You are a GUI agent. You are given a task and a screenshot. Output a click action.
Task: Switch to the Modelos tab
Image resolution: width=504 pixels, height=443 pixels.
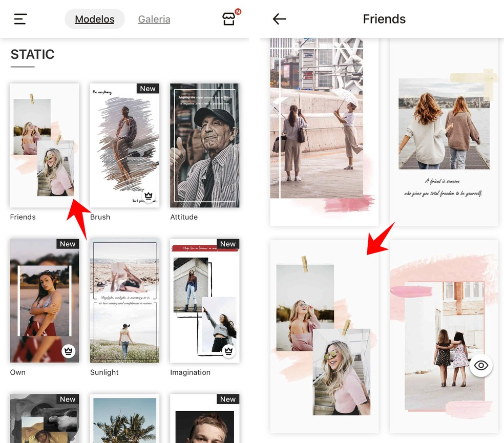point(94,19)
